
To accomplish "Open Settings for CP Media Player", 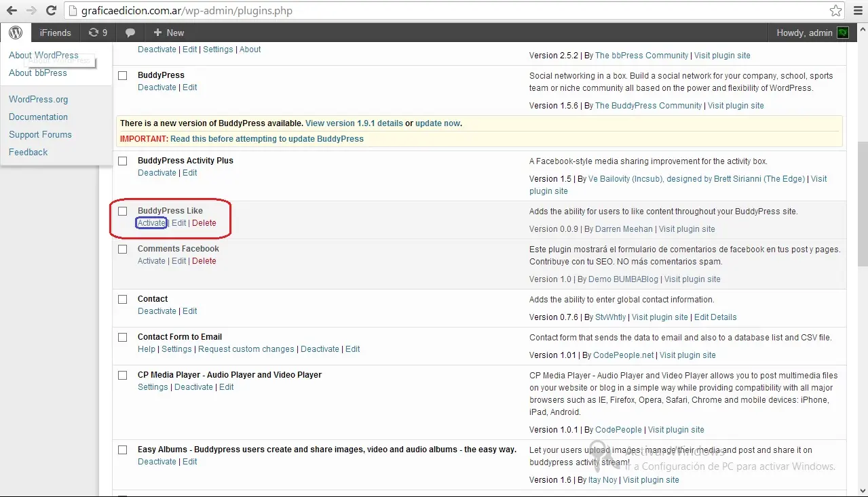I will coord(153,387).
